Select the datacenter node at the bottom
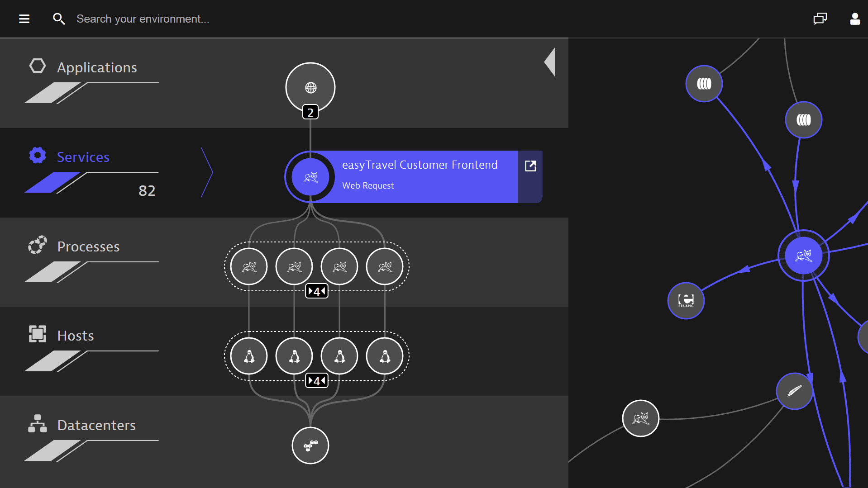Screen dimensions: 868x488 point(310,445)
